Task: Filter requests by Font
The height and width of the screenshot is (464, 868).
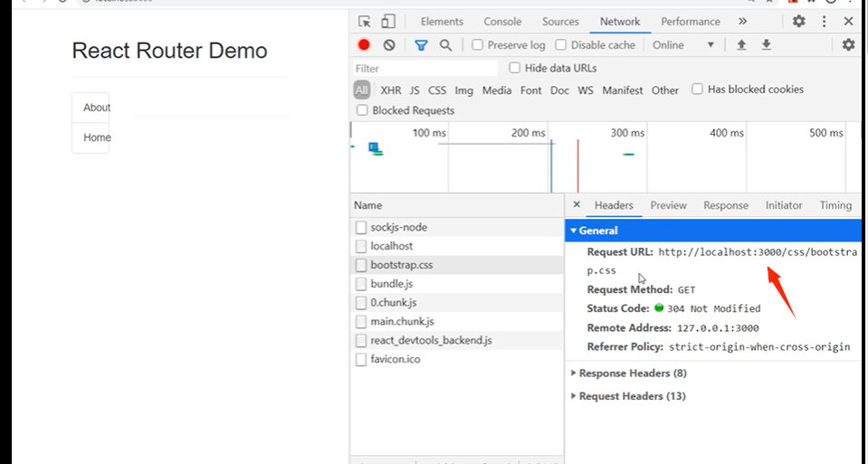Action: (531, 90)
